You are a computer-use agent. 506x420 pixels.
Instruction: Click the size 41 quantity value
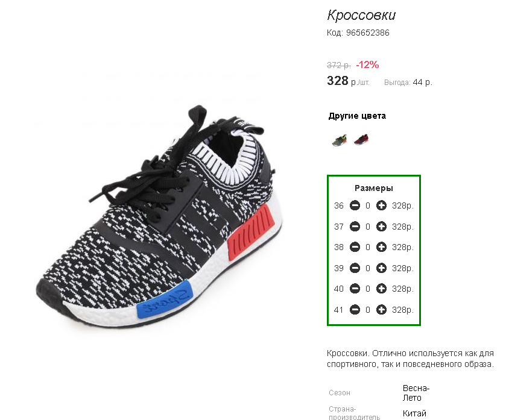tap(368, 310)
